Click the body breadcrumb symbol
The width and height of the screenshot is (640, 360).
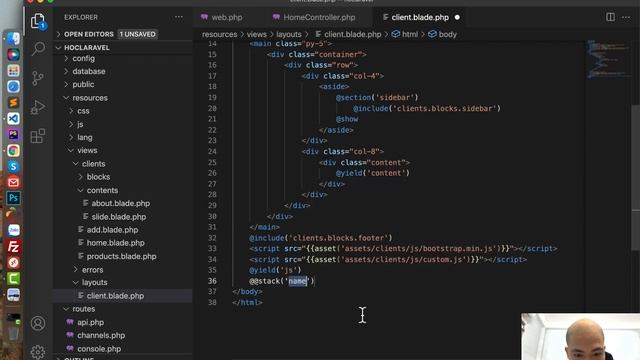(x=442, y=34)
